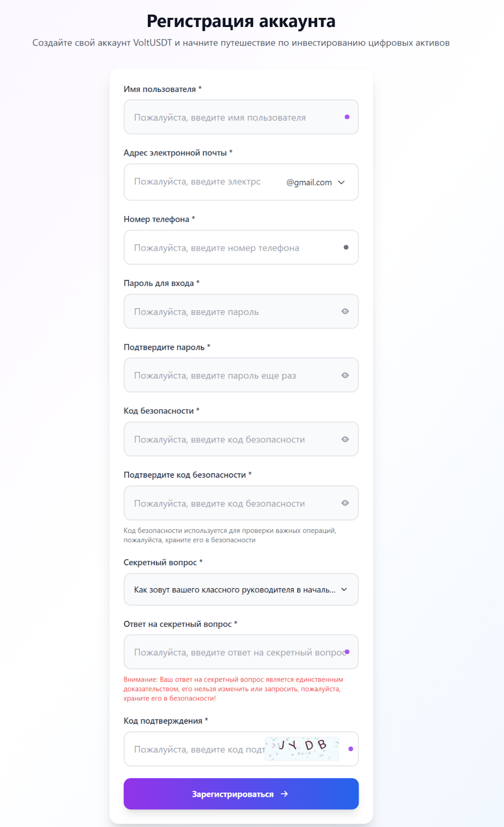
Task: Toggle eye icon for Подтвердите пароль field
Action: click(345, 375)
